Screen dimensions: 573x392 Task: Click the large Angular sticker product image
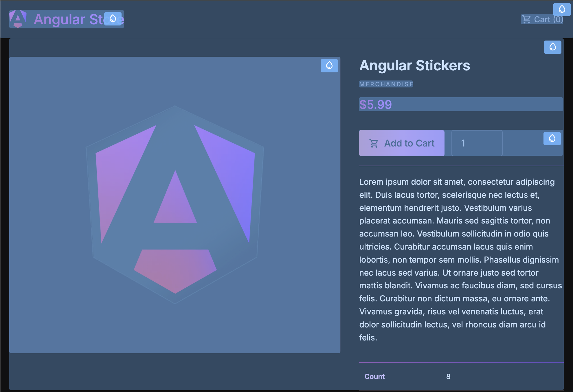(x=175, y=205)
